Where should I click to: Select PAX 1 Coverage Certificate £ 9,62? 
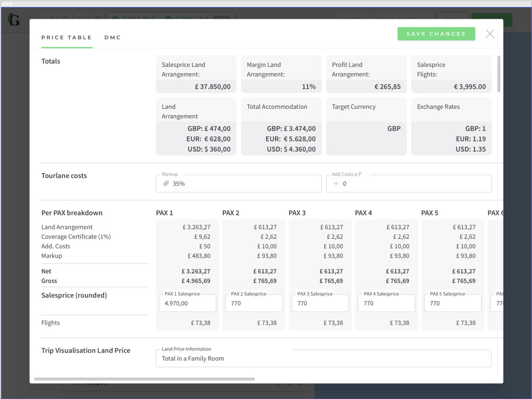pyautogui.click(x=202, y=237)
